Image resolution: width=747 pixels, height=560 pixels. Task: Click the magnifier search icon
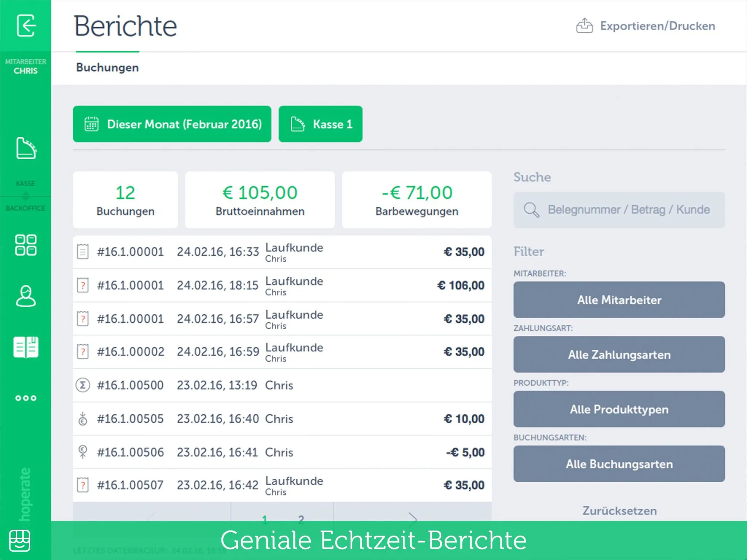[x=531, y=210]
